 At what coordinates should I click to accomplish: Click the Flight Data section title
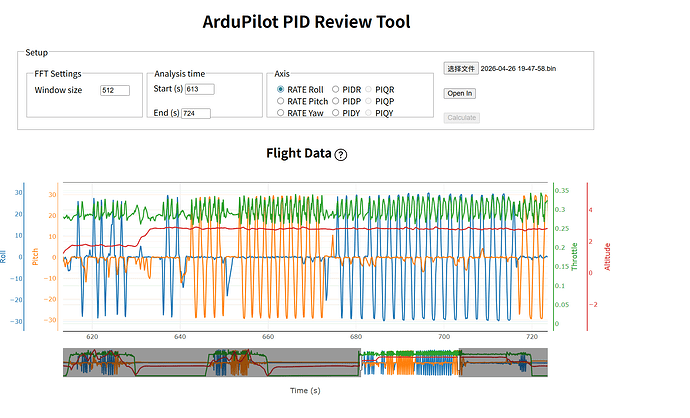pyautogui.click(x=299, y=153)
